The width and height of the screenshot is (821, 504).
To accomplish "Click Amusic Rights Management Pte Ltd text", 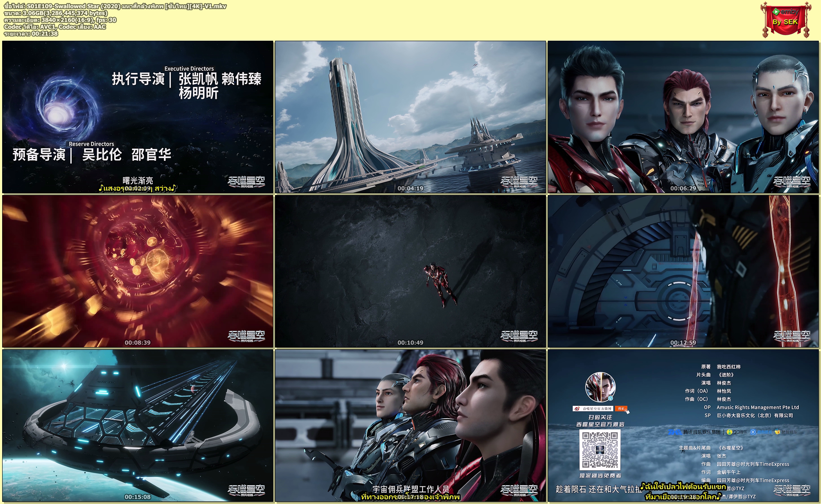I will tap(758, 407).
